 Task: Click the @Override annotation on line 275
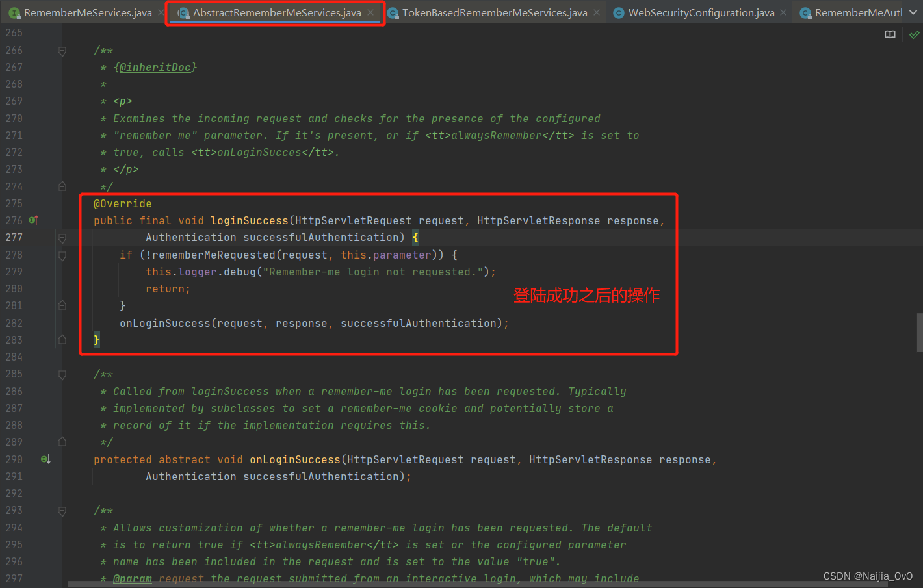(123, 203)
